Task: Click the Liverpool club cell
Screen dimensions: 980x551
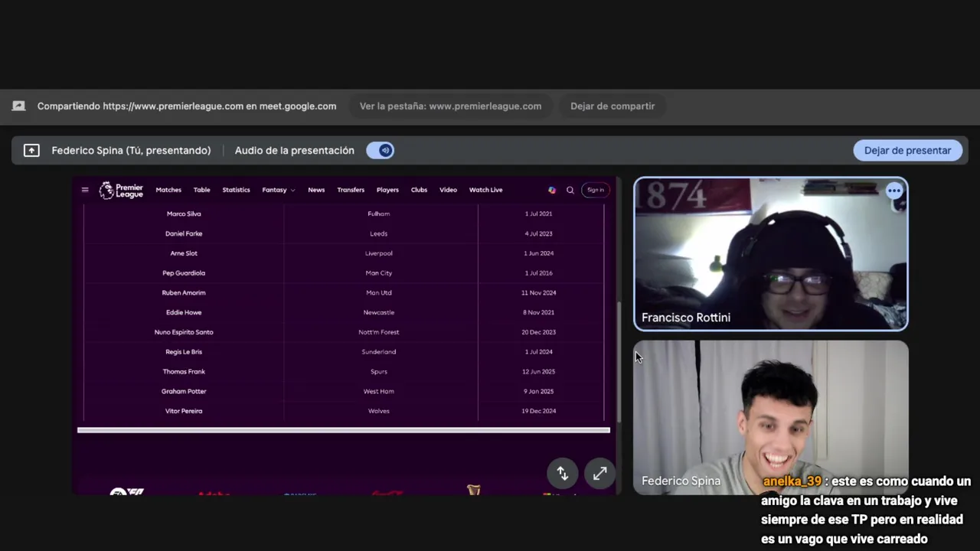Action: 379,253
